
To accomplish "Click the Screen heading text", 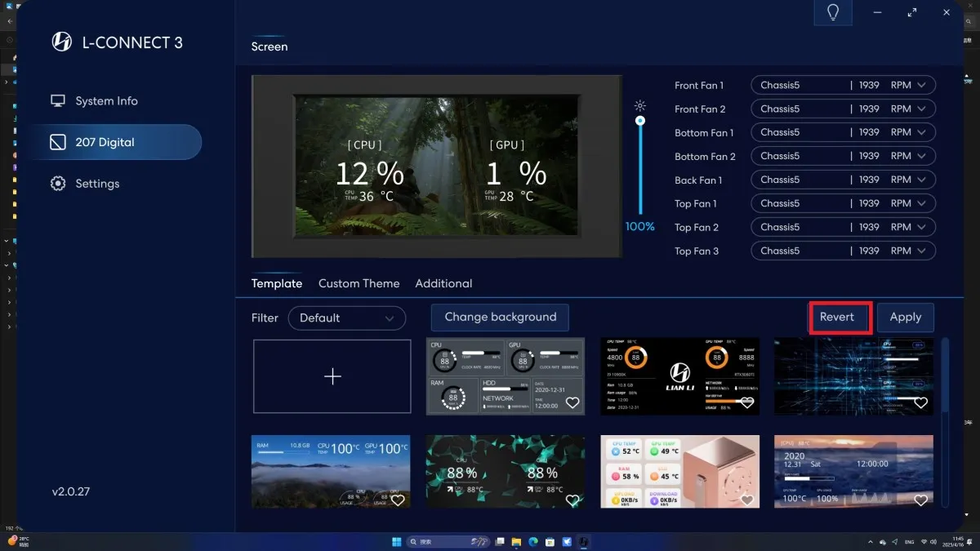I will click(x=269, y=47).
